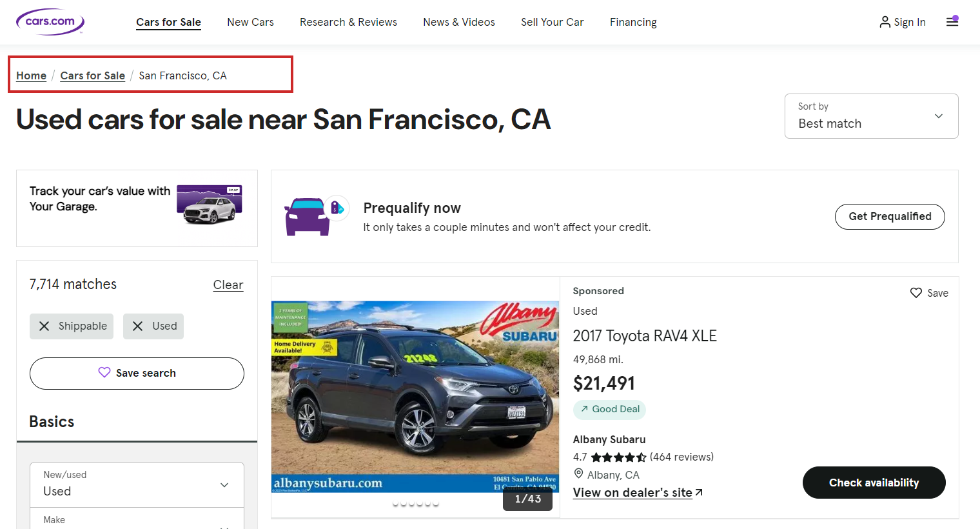980x529 pixels.
Task: Click the heart icon inside Save search
Action: [x=104, y=373]
